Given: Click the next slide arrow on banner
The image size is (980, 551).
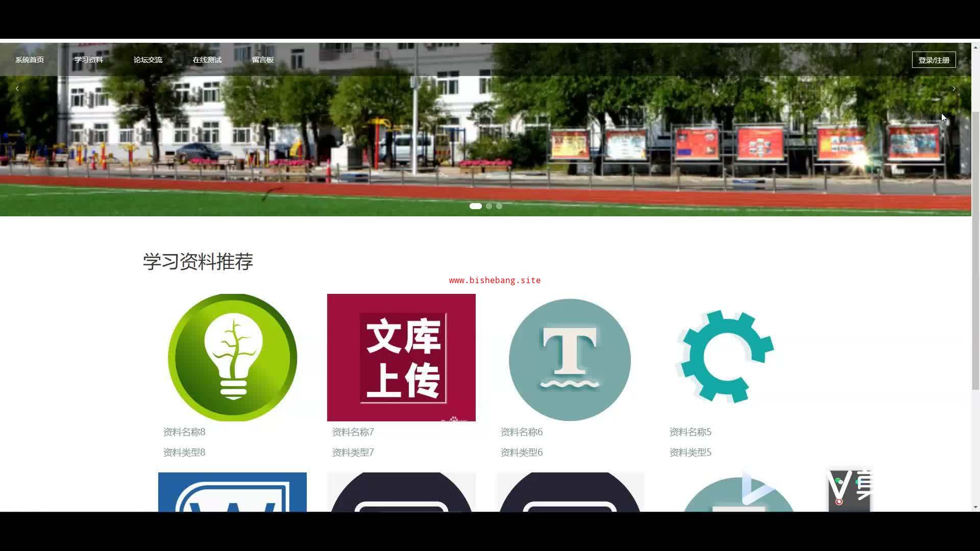Looking at the screenshot, I should (953, 89).
